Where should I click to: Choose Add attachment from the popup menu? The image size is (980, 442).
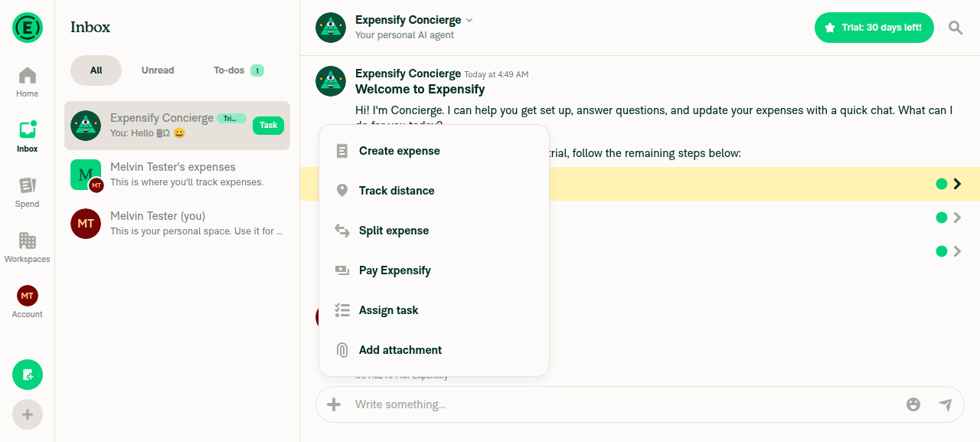click(434, 350)
